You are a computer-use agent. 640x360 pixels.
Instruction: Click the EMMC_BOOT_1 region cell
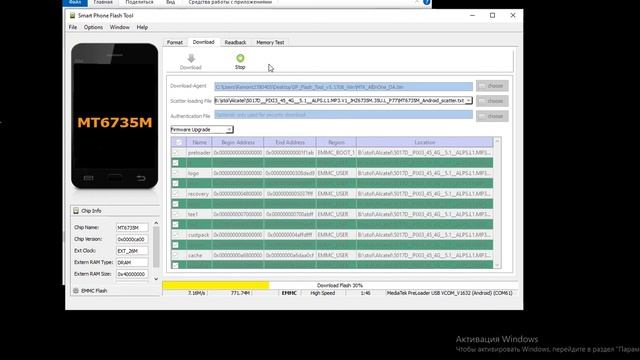(336, 153)
